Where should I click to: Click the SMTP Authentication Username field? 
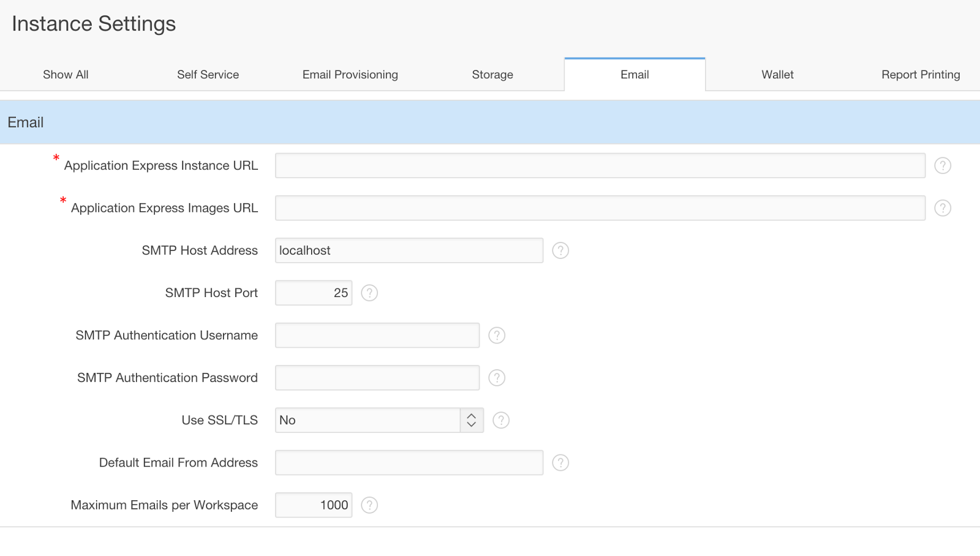[377, 335]
